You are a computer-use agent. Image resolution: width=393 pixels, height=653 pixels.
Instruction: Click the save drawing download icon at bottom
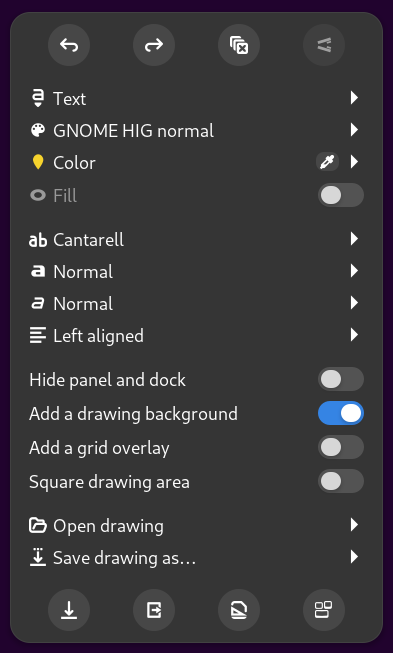pyautogui.click(x=69, y=610)
